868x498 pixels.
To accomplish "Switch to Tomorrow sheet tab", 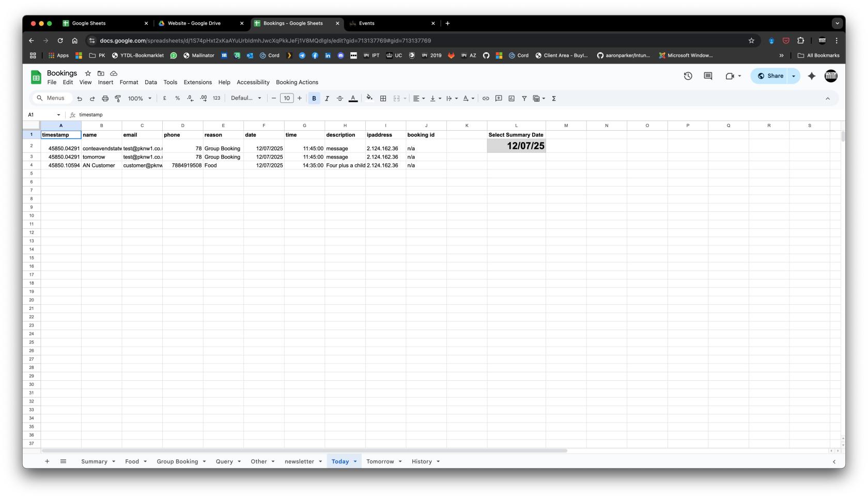I will (380, 461).
